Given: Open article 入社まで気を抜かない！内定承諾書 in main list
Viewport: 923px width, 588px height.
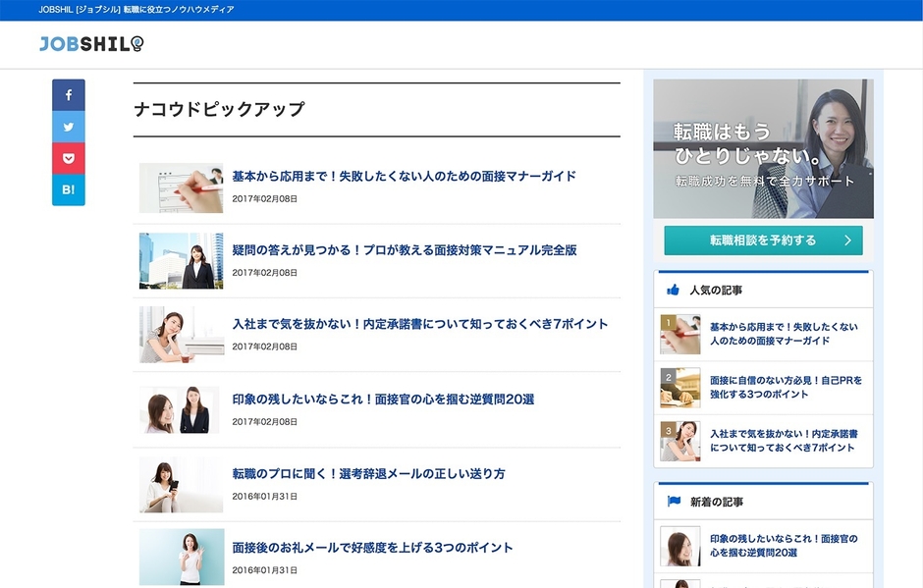Looking at the screenshot, I should click(419, 324).
